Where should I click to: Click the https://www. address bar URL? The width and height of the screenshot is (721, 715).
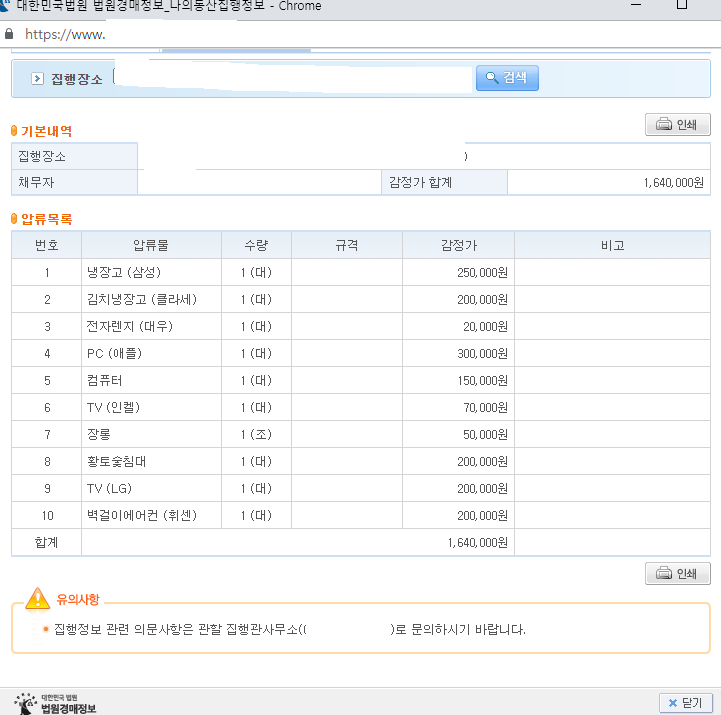point(65,34)
